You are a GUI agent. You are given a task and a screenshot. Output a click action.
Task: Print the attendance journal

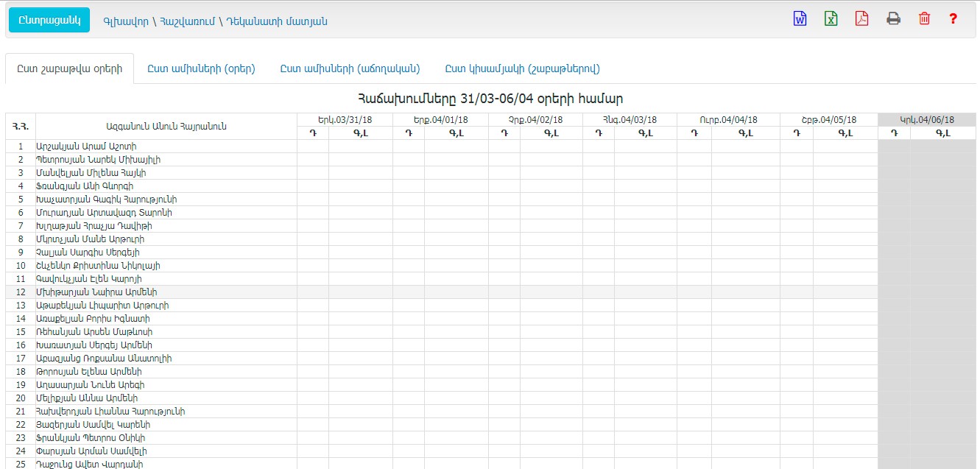click(x=893, y=19)
